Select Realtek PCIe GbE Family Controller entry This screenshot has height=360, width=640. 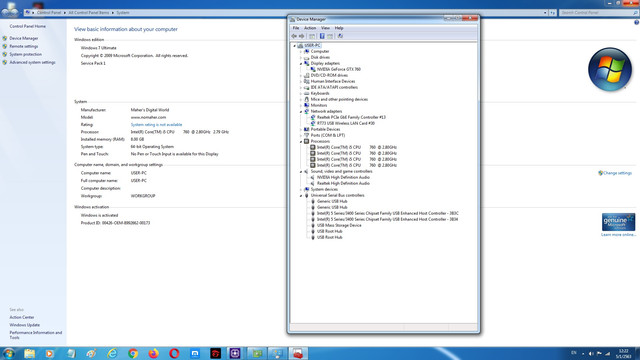[x=351, y=118]
